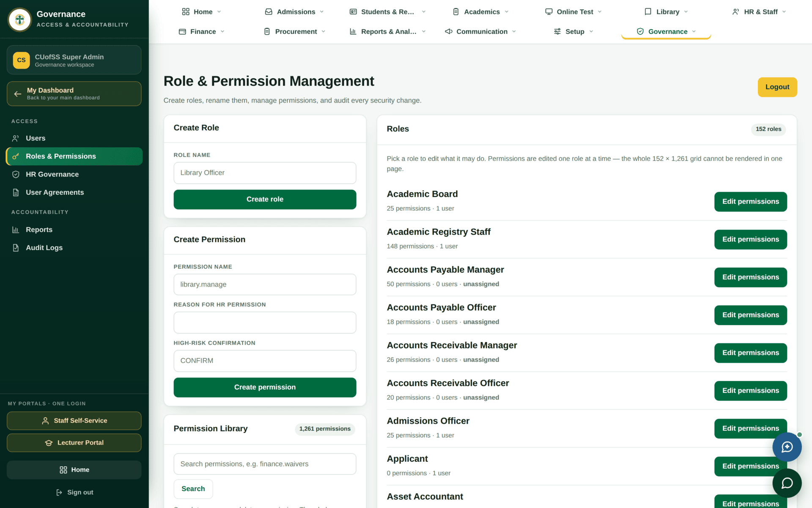
Task: Click the Create permission button
Action: pos(265,387)
